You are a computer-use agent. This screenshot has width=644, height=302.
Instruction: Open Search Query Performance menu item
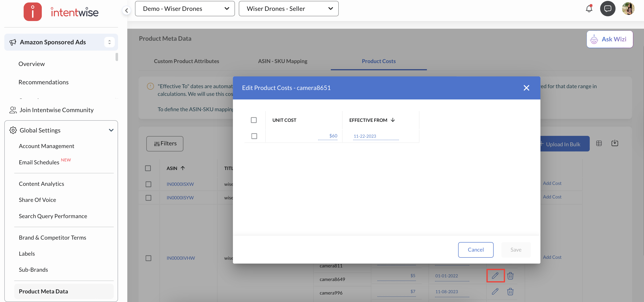coord(53,216)
